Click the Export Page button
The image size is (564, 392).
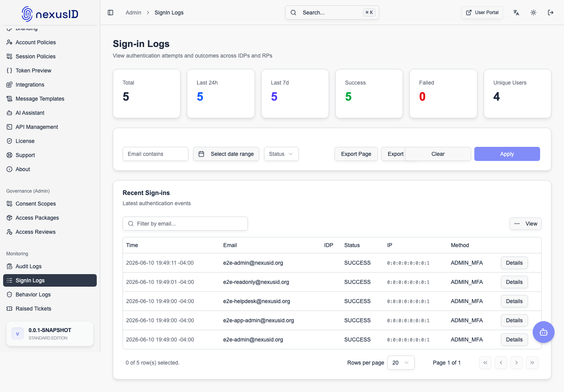tap(356, 154)
